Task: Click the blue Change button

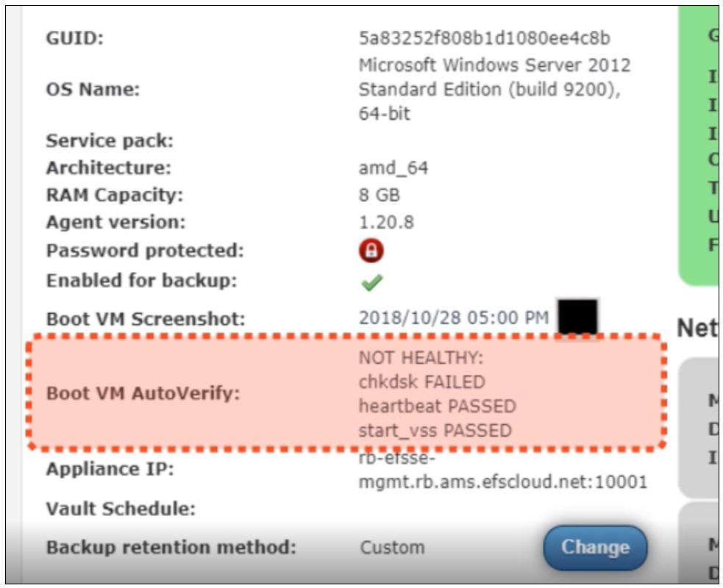Action: [x=595, y=548]
